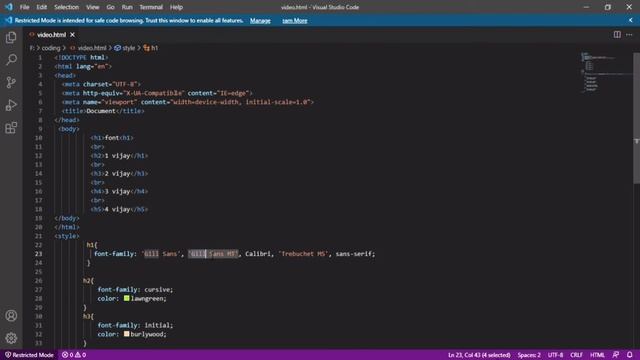Open the Search view icon
640x360 pixels.
click(11, 60)
